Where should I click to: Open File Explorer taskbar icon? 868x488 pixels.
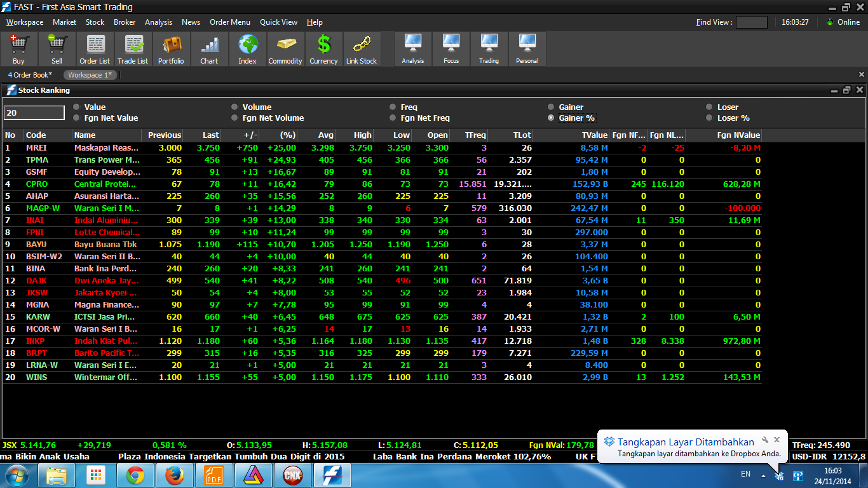tap(57, 475)
